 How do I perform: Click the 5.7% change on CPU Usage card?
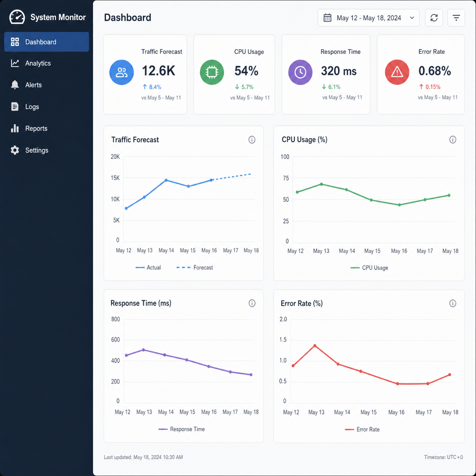[247, 87]
